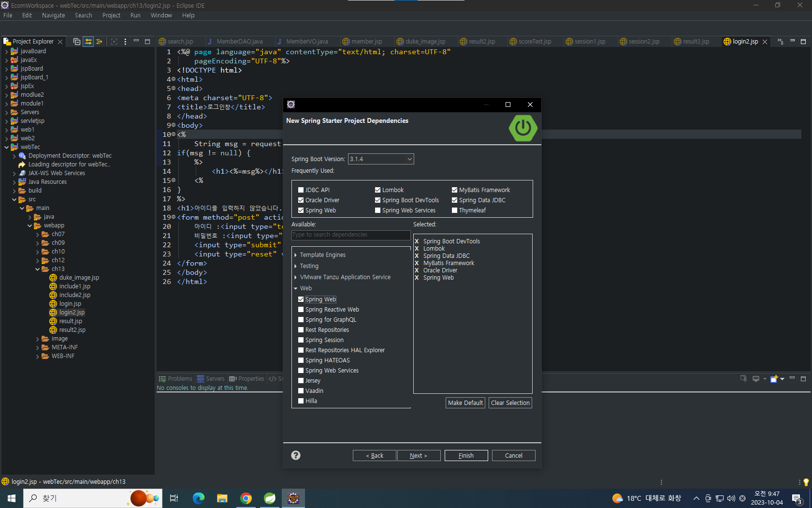Expand Testing category
The image size is (812, 508).
click(x=295, y=266)
